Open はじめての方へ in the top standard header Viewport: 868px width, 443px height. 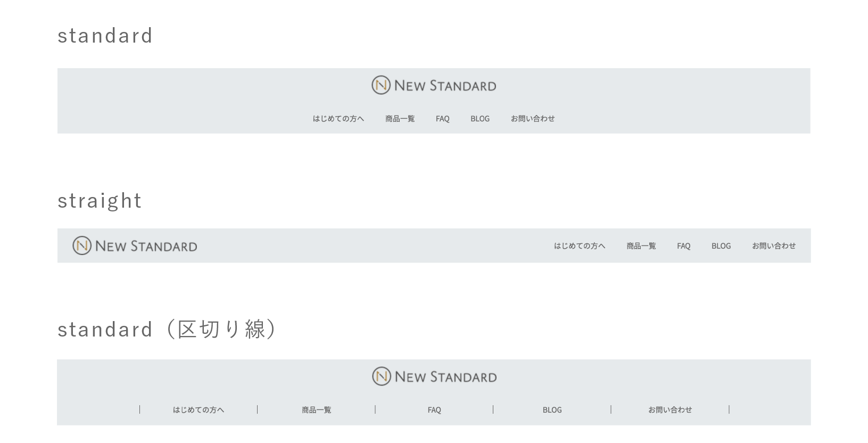tap(338, 119)
